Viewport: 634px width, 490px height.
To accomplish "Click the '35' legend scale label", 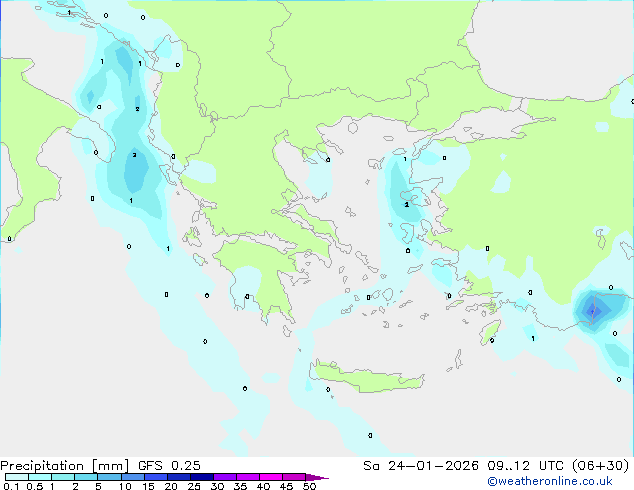I will pos(240,486).
